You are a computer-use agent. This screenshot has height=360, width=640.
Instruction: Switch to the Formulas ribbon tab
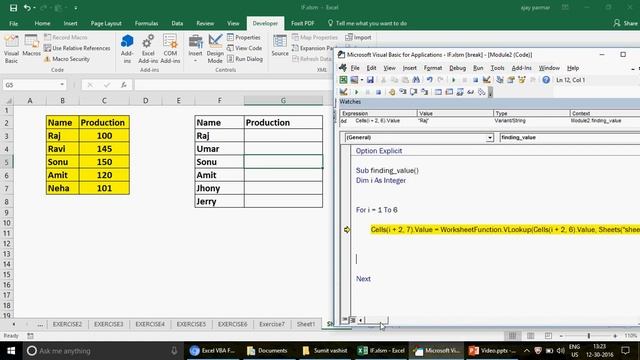[147, 23]
